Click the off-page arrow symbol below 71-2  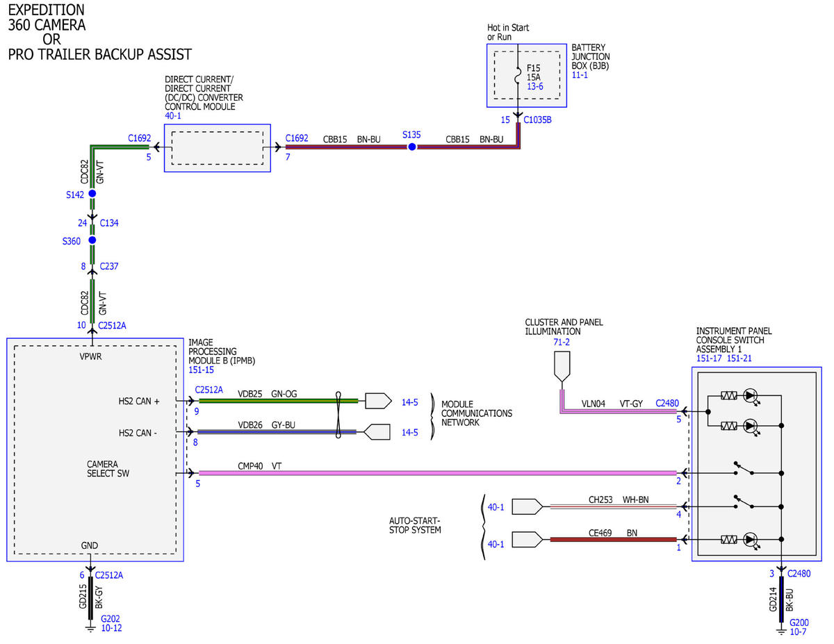pyautogui.click(x=562, y=368)
